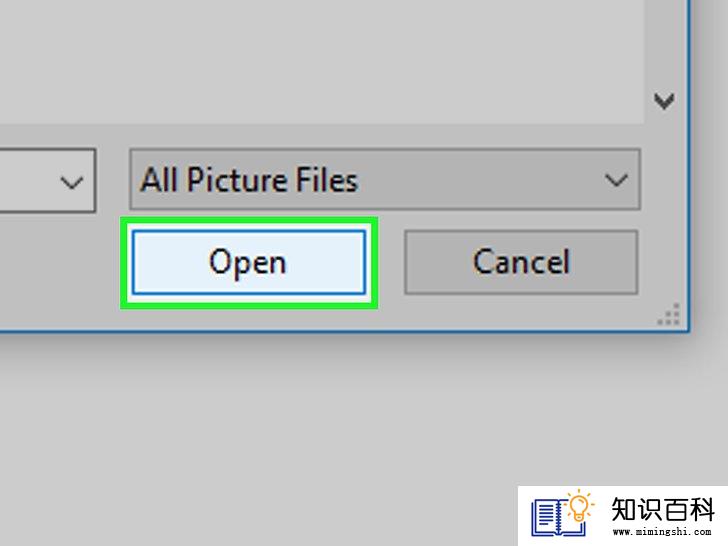Open the www.mimingshi.com link
This screenshot has height=546, width=728.
pyautogui.click(x=662, y=532)
